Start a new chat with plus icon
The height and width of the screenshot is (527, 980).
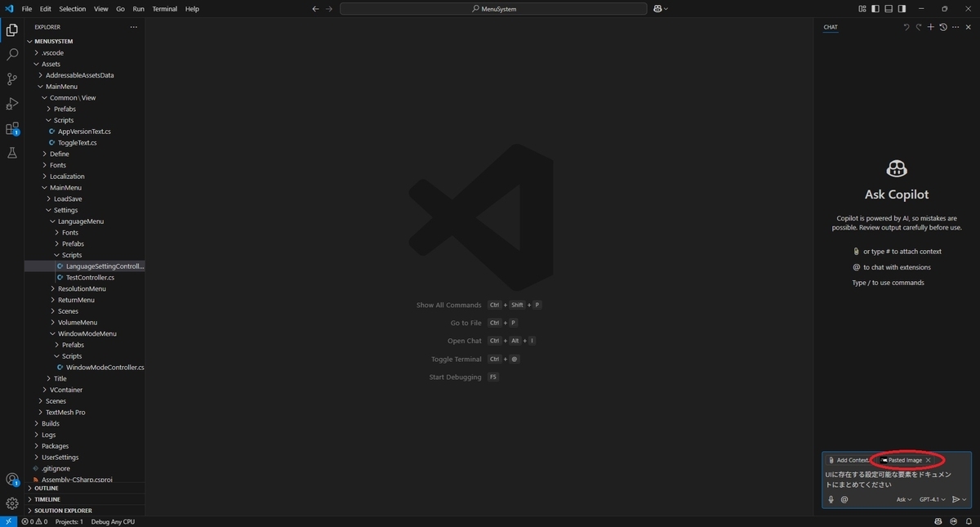click(x=930, y=27)
